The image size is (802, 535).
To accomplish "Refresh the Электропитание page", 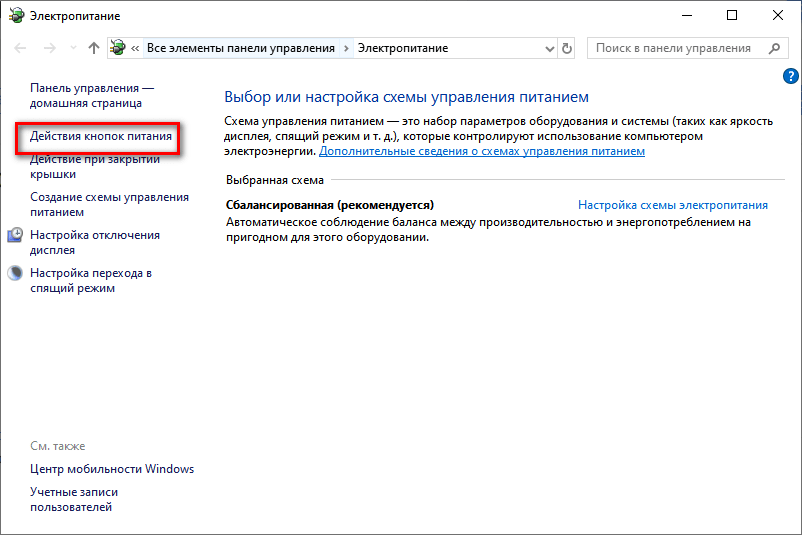I will (567, 49).
